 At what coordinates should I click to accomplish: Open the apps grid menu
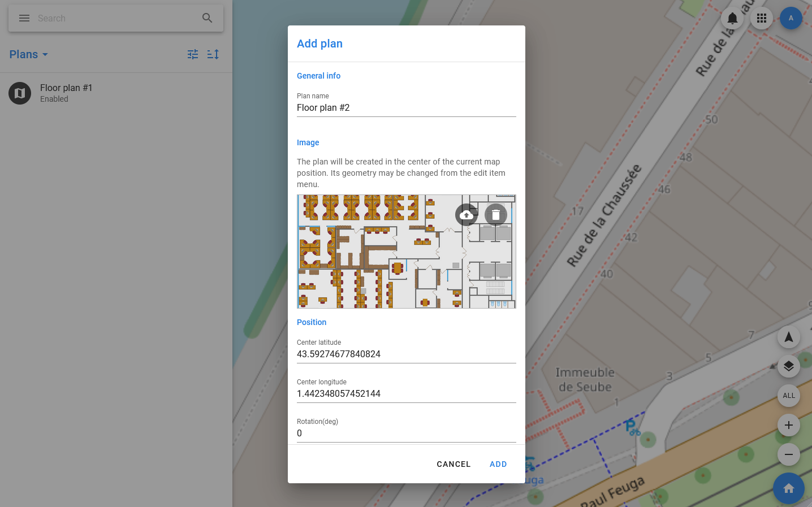click(x=762, y=18)
